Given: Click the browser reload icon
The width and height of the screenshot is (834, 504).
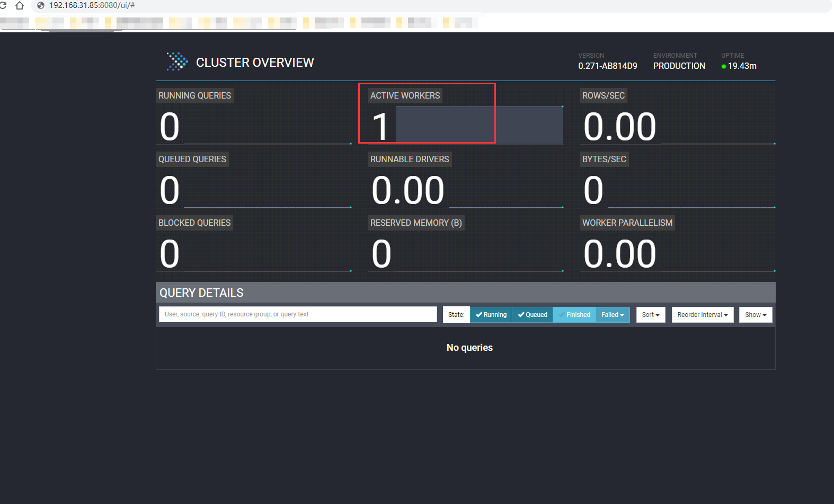Looking at the screenshot, I should (x=3, y=5).
